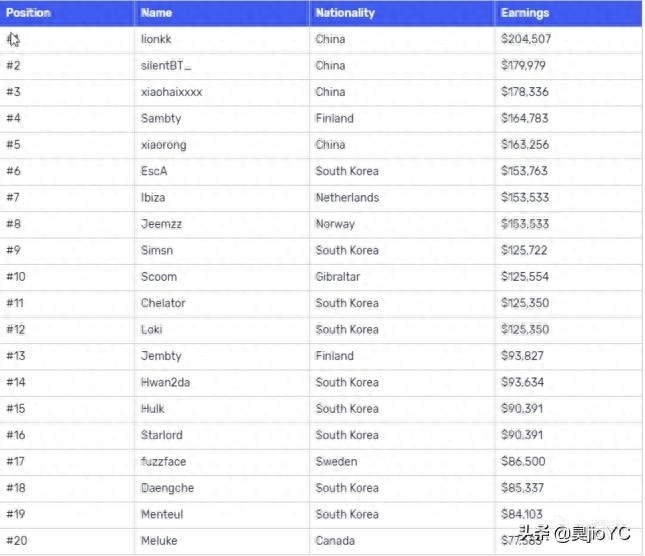Sort by the Name column header
The image size is (645, 556).
tap(156, 13)
